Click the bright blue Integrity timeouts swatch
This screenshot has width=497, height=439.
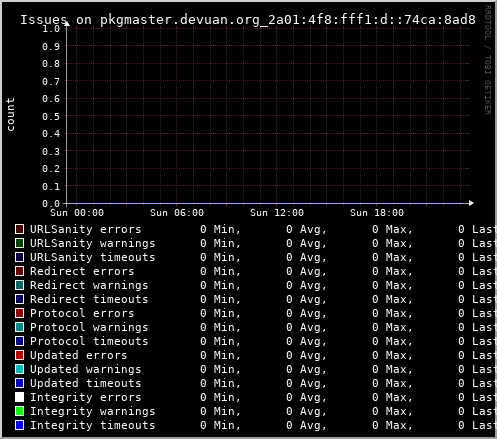click(20, 425)
